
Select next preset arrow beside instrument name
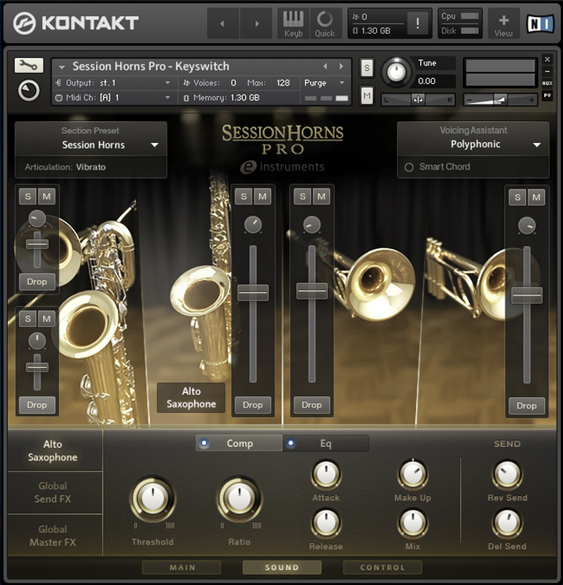tap(341, 66)
